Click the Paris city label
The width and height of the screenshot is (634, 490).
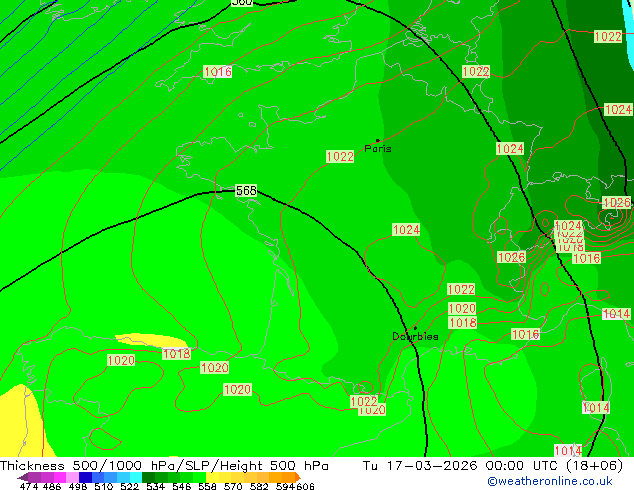coord(378,148)
